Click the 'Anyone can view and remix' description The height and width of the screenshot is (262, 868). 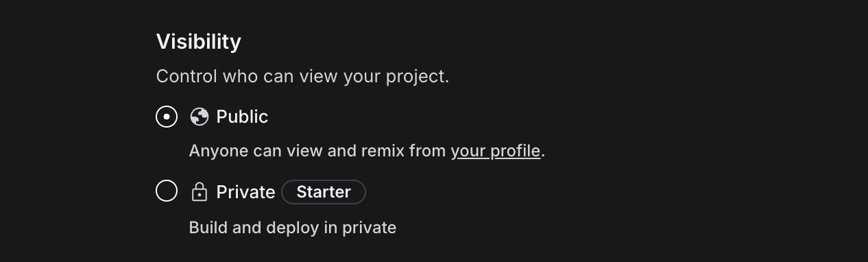(x=367, y=151)
